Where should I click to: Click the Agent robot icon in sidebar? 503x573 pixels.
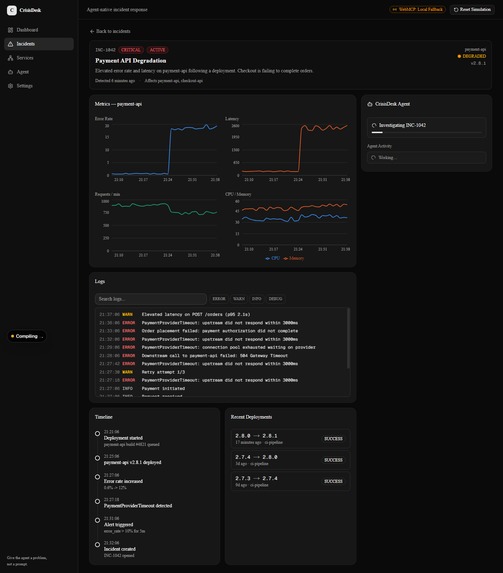click(10, 72)
